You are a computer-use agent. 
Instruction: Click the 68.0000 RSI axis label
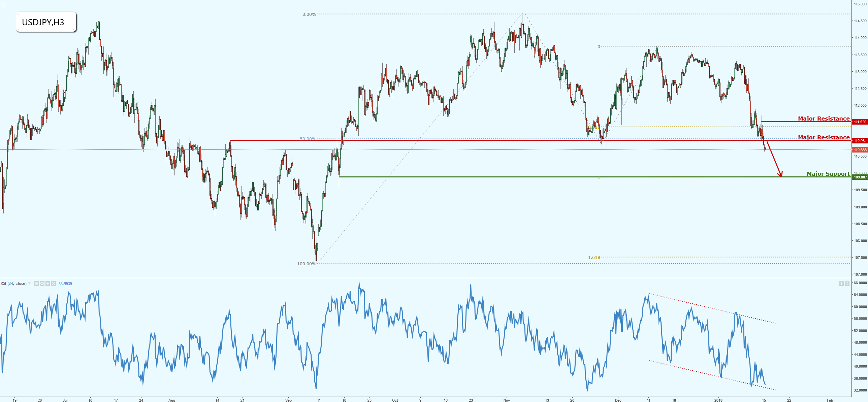(860, 283)
